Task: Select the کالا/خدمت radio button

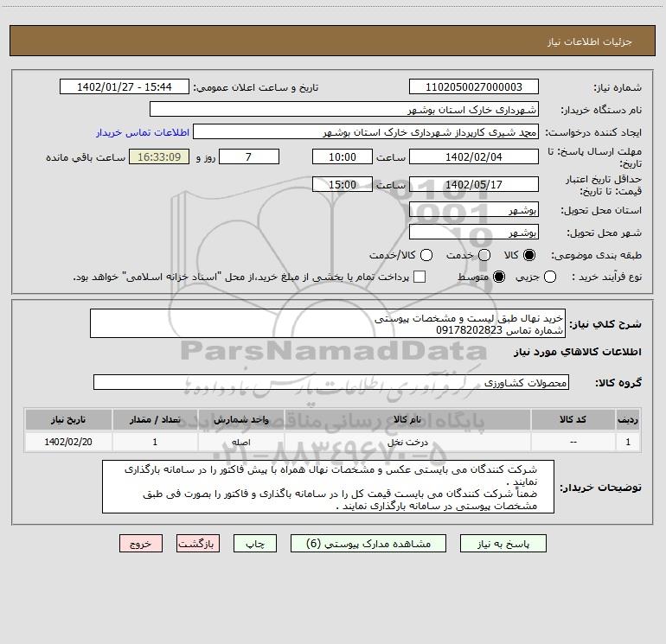Action: pyautogui.click(x=426, y=255)
